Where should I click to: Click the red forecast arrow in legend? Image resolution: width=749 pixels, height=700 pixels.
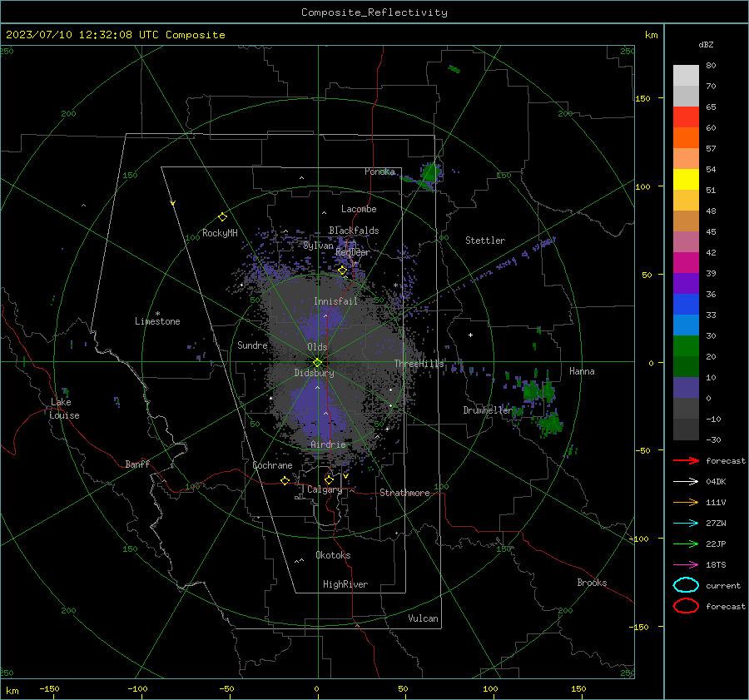click(686, 460)
